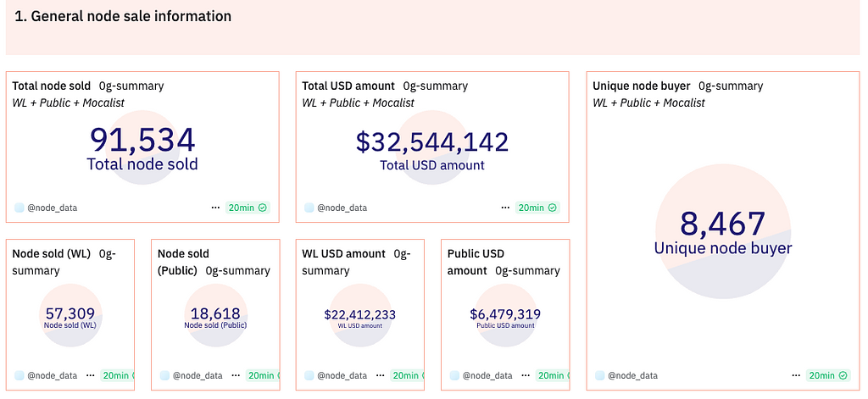Click @node_data avatar icon in Total node sold panel
This screenshot has width=868, height=399.
[x=19, y=208]
